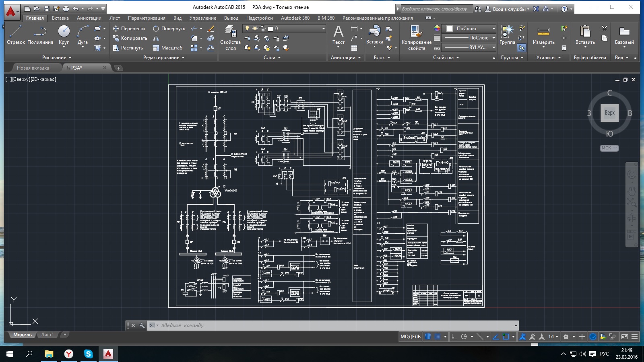
Task: Toggle grid display in status bar
Action: [427, 337]
